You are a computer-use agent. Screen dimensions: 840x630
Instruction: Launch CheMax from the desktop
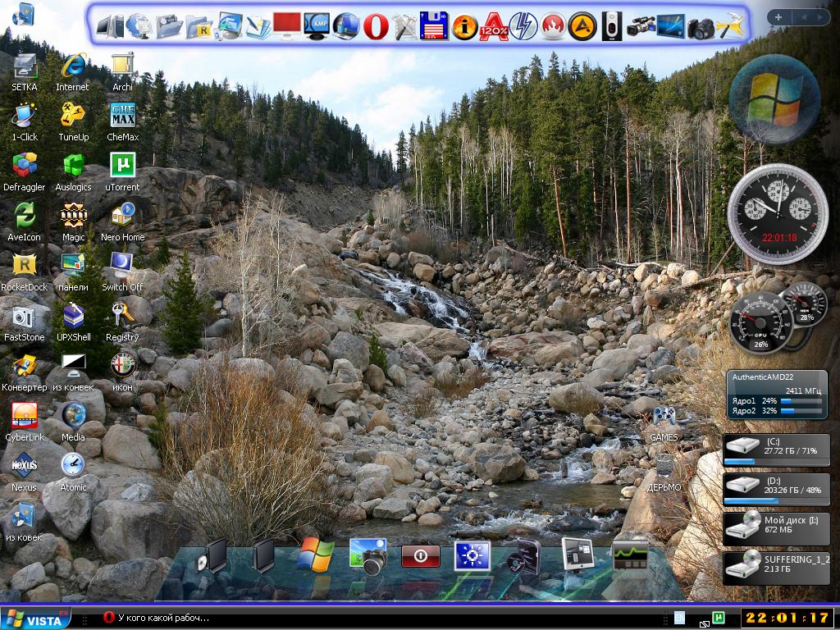coord(122,116)
